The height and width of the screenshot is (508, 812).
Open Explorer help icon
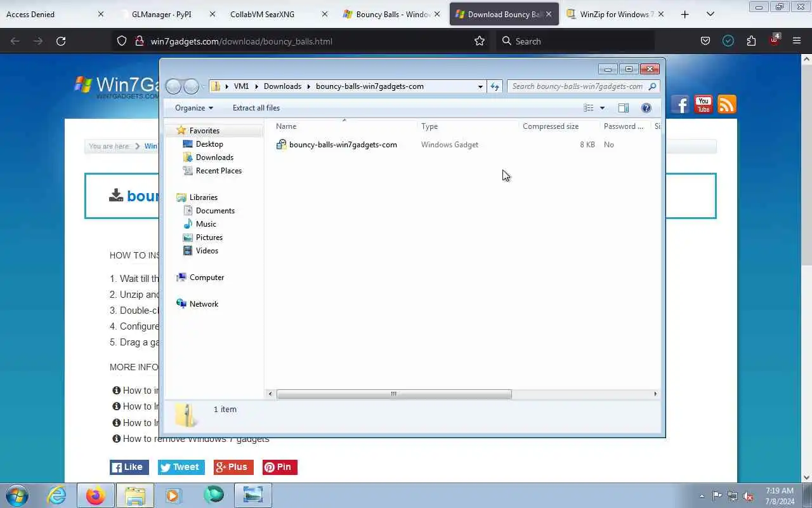tap(646, 108)
